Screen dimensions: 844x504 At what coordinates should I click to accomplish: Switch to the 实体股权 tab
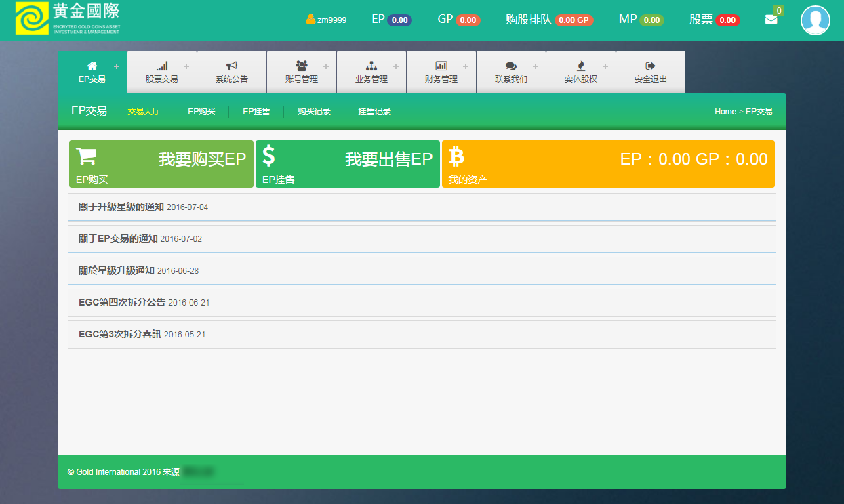coord(580,72)
